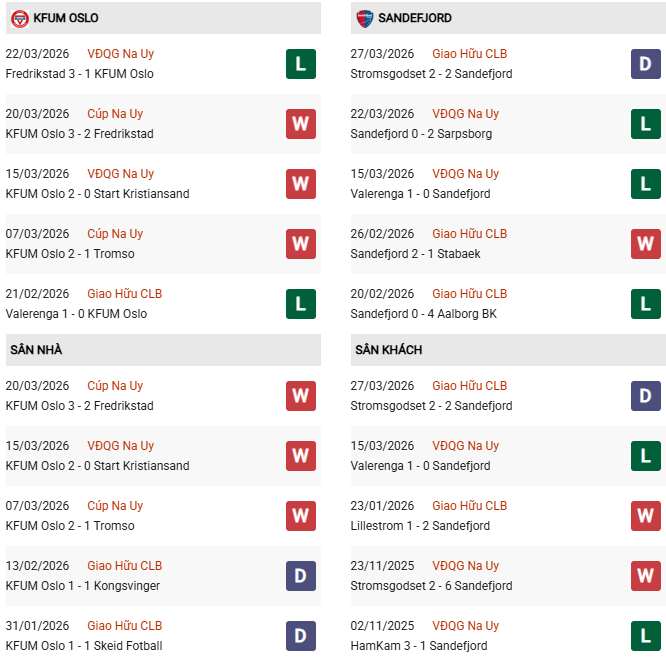
Task: Open Lillestrom 1 - 2 Sandefjord match
Action: coord(420,526)
